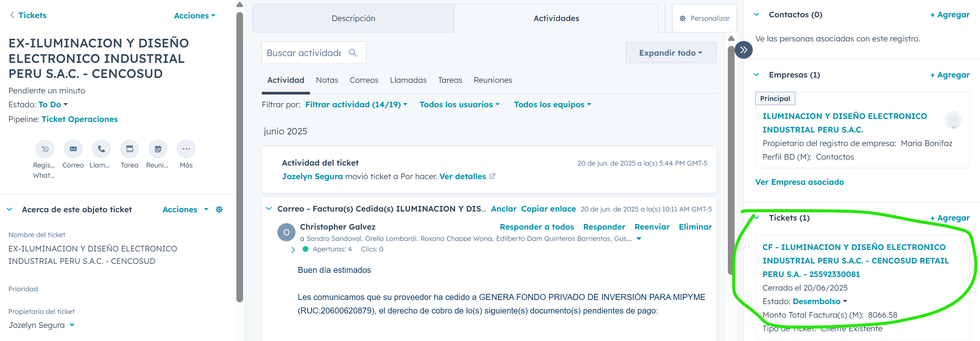Open Expandir todo dropdown

point(670,53)
